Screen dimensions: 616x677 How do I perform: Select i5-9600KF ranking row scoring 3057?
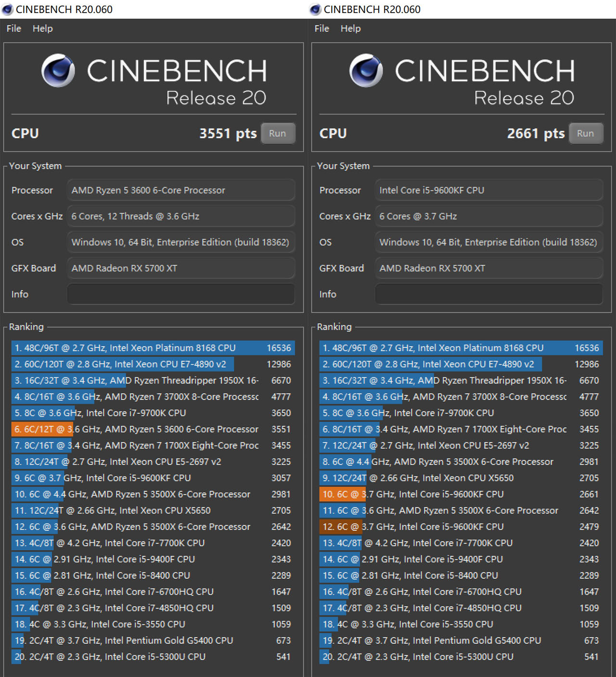pyautogui.click(x=153, y=478)
